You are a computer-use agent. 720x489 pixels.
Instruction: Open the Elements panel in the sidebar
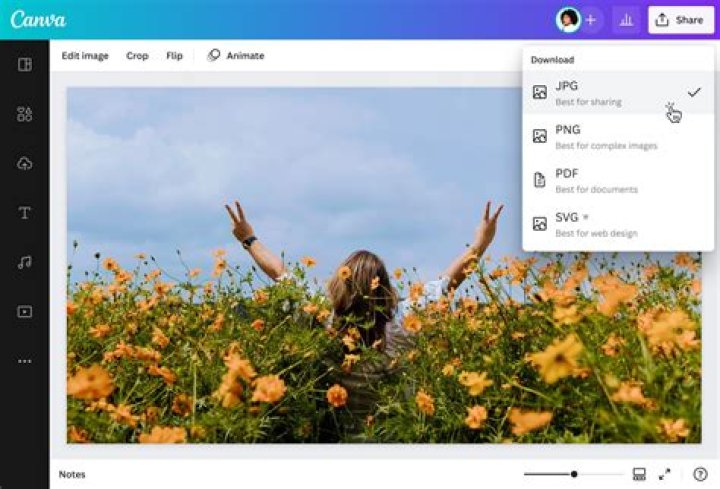pyautogui.click(x=25, y=114)
